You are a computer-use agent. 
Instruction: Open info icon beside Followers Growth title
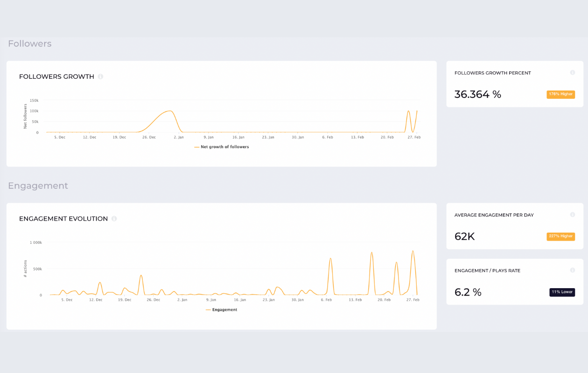click(100, 76)
